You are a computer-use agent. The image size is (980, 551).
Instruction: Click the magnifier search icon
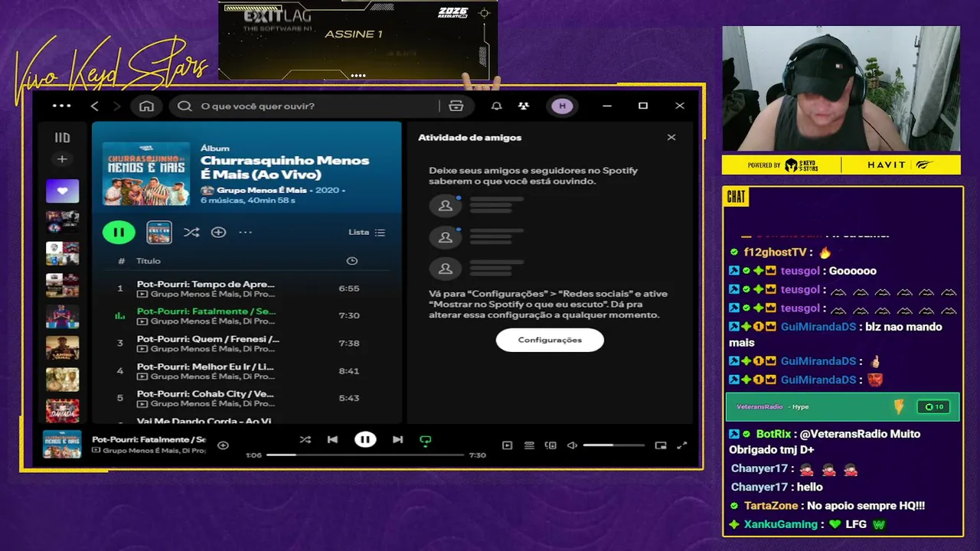[x=185, y=106]
